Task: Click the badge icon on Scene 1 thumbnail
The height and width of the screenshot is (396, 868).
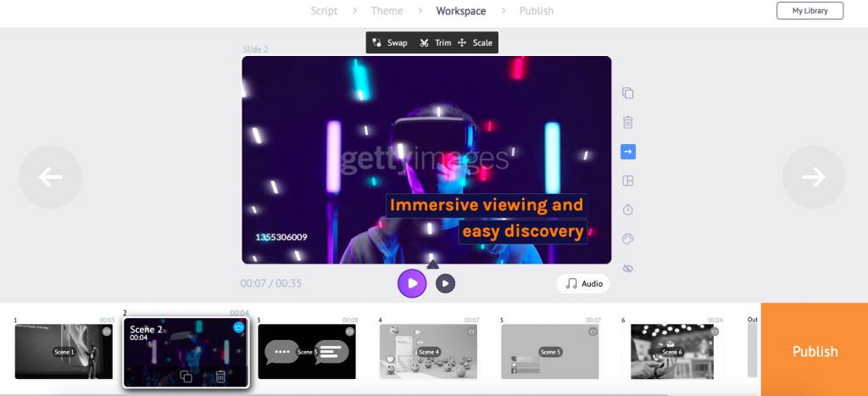Action: click(x=107, y=332)
